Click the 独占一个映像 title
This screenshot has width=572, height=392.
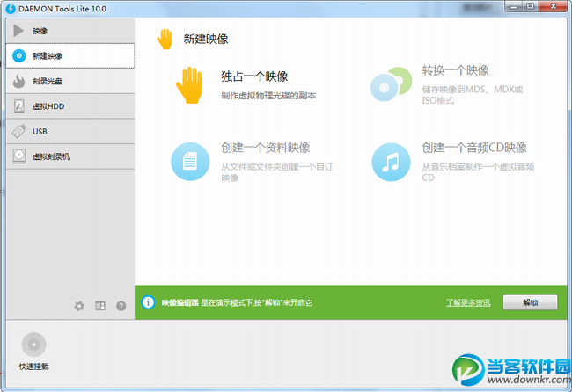point(254,76)
